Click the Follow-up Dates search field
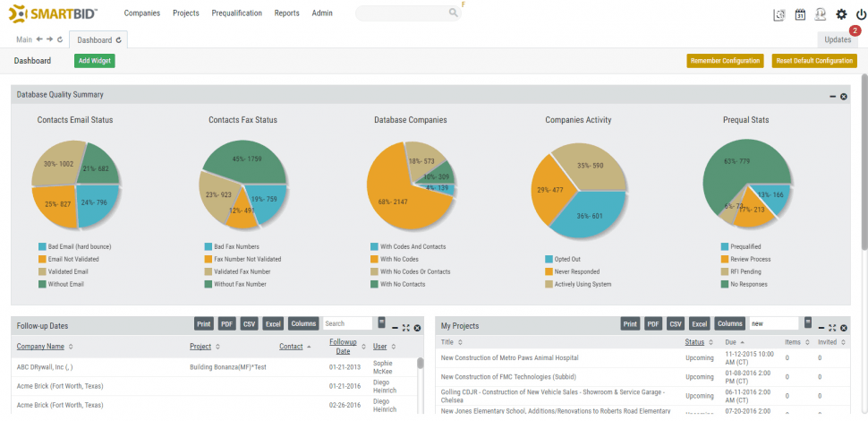The image size is (868, 421). tap(347, 323)
